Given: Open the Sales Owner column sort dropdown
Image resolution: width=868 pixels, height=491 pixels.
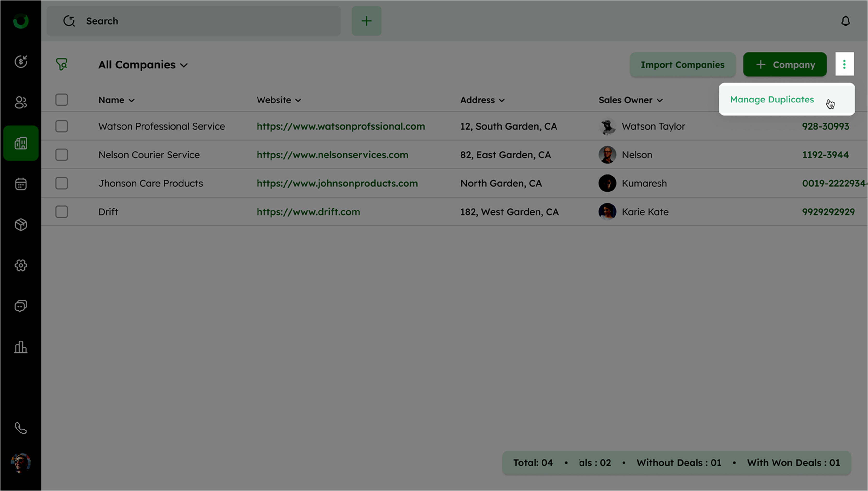Looking at the screenshot, I should (630, 100).
